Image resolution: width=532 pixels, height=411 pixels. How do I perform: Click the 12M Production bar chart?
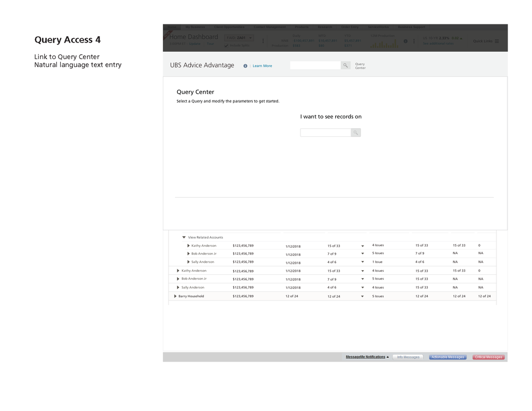tap(385, 44)
